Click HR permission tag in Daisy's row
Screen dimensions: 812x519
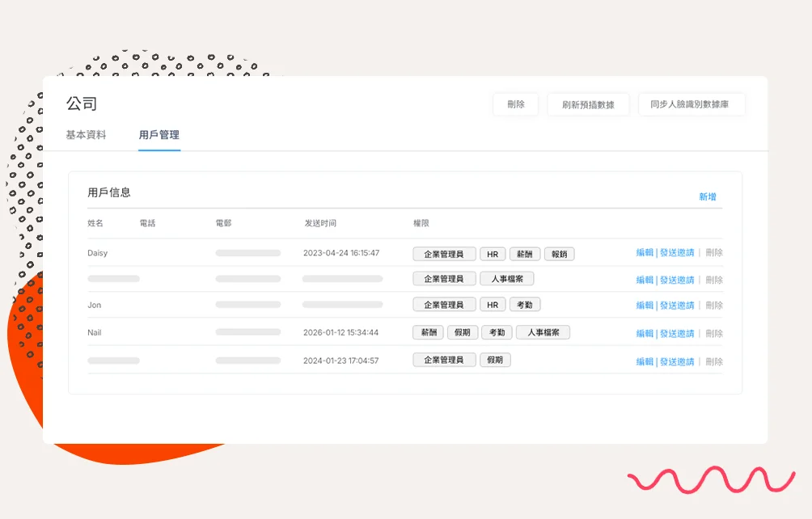tap(493, 254)
